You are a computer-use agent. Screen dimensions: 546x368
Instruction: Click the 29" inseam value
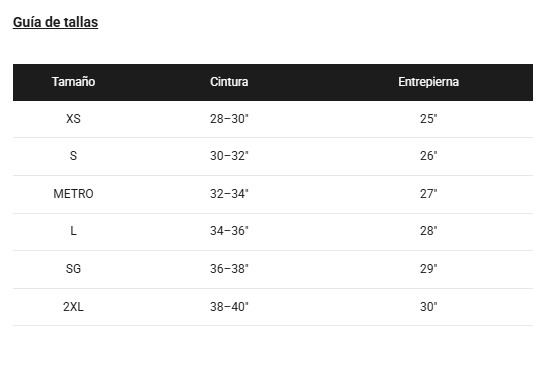tap(429, 269)
